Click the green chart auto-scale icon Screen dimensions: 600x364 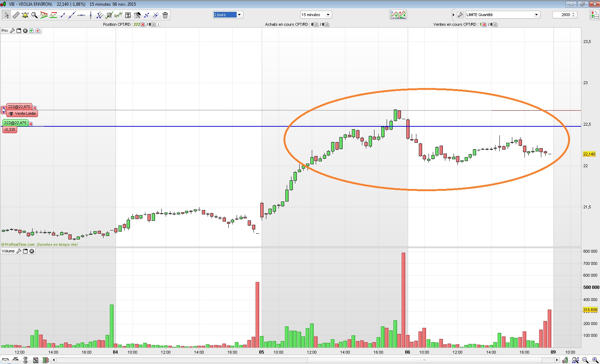[x=565, y=360]
